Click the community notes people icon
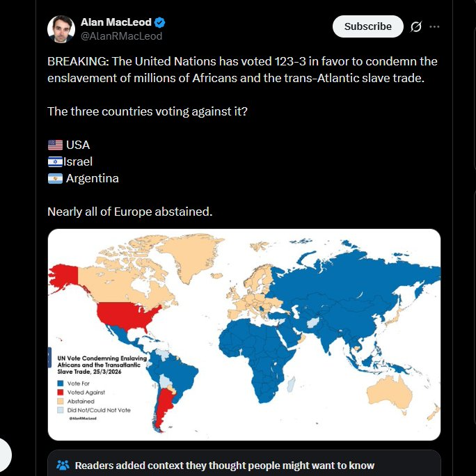Screen dimensions: 476x476 tap(63, 466)
